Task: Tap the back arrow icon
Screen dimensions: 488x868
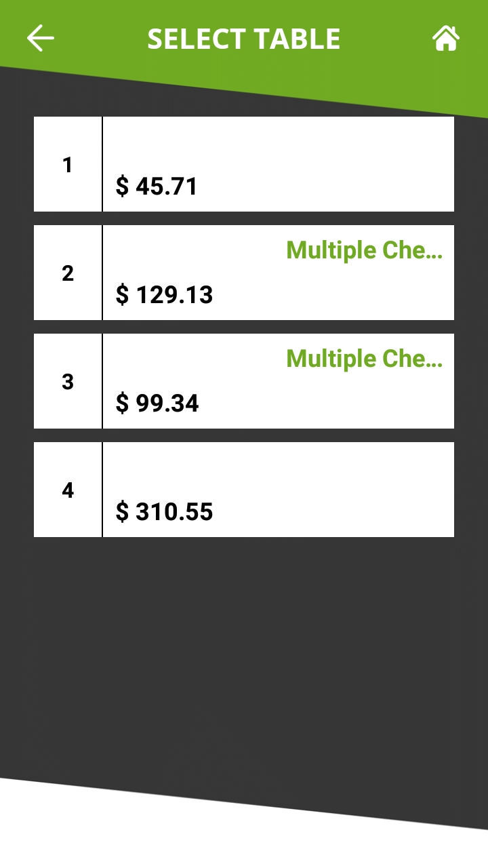Action: pyautogui.click(x=41, y=38)
